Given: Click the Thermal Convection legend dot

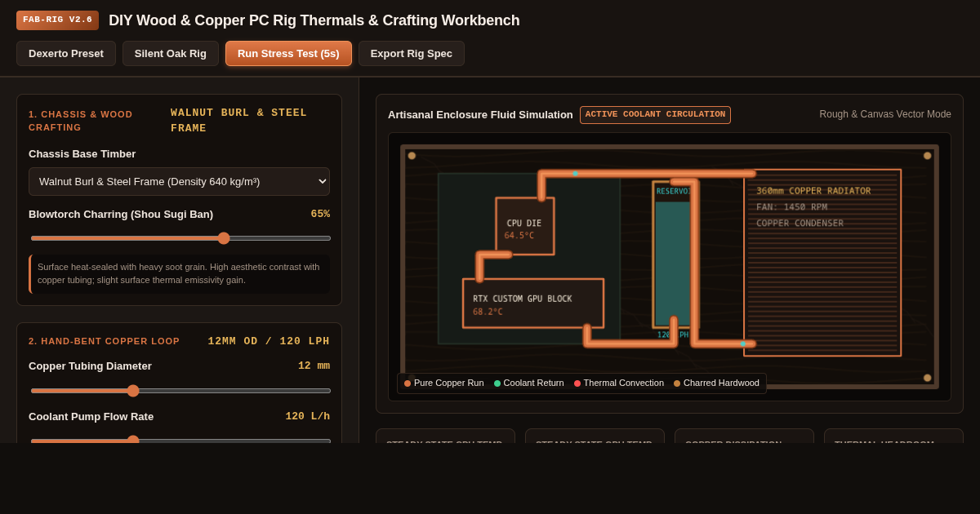Looking at the screenshot, I should (577, 383).
